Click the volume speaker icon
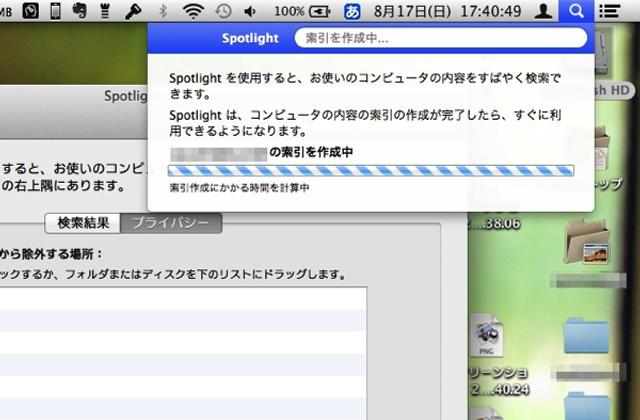This screenshot has height=420, width=640. coord(249,12)
